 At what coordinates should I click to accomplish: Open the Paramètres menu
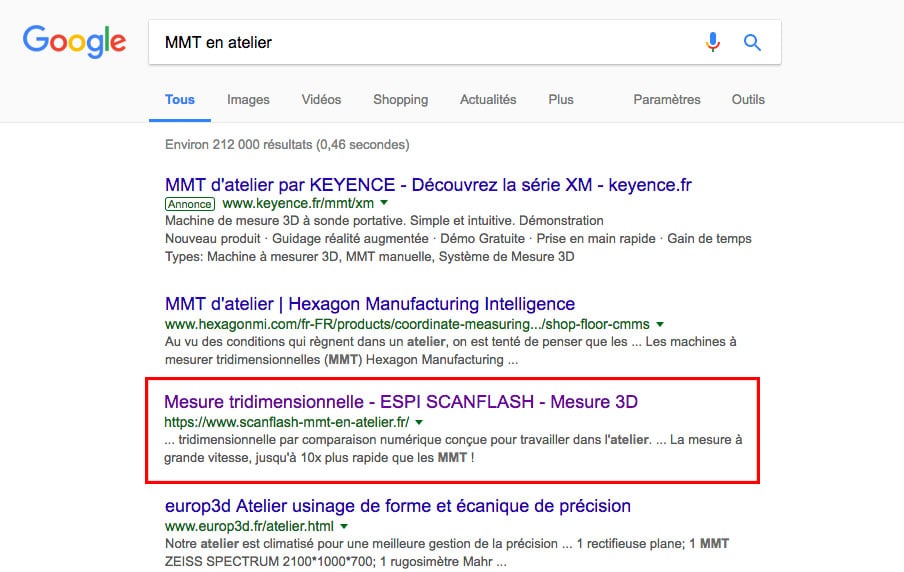coord(667,100)
